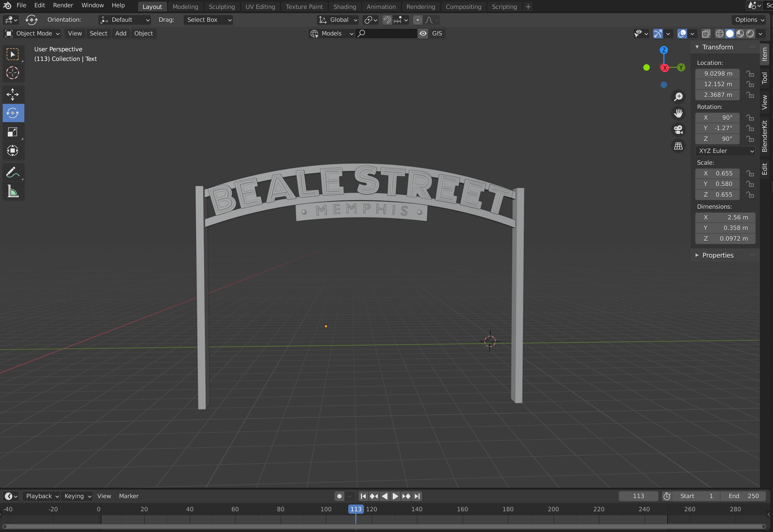
Task: Select the Measure ruler tool
Action: 13,191
